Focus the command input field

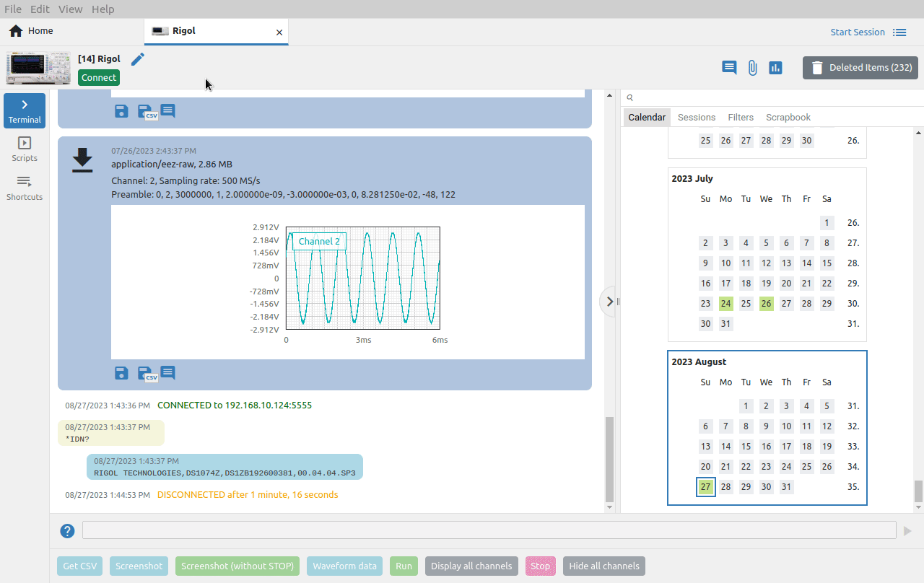pos(489,530)
